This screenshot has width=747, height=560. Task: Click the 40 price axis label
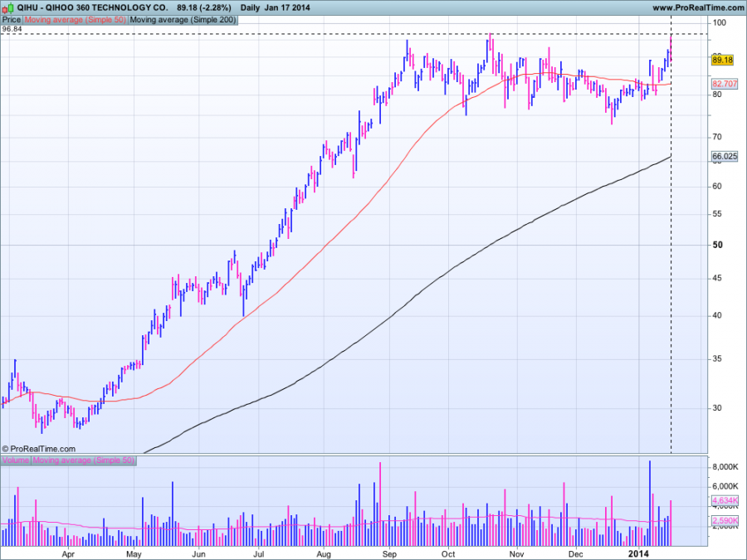(717, 315)
